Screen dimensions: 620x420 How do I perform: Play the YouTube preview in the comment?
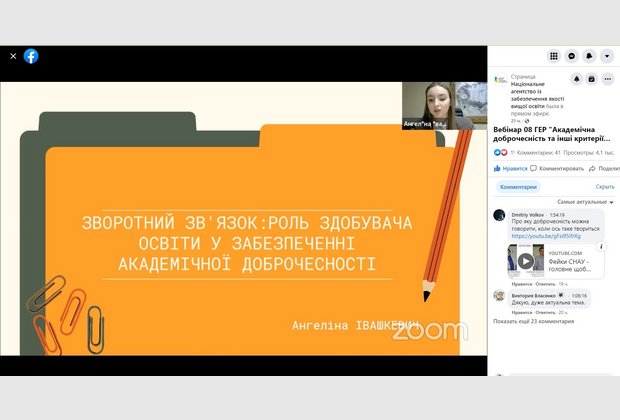pos(525,260)
